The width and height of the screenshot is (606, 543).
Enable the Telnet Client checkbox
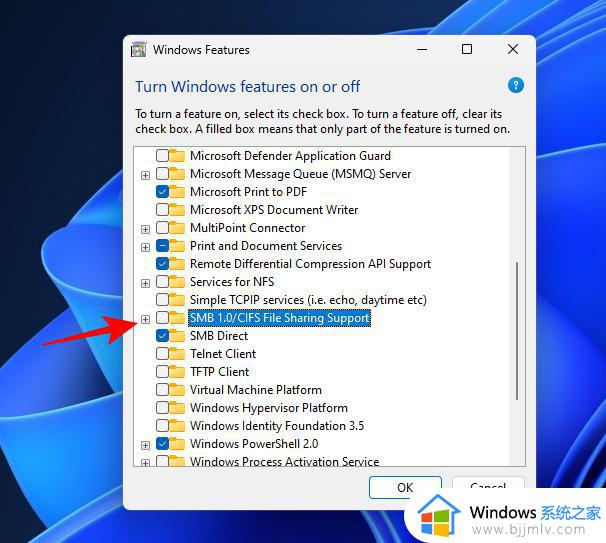tap(162, 353)
